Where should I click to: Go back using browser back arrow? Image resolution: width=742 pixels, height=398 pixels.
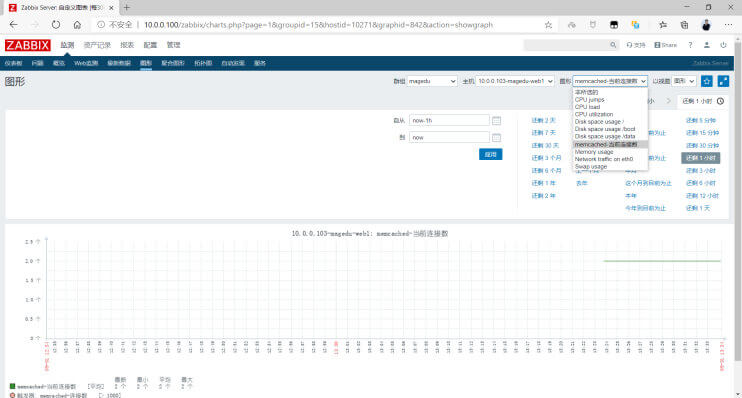coord(13,25)
